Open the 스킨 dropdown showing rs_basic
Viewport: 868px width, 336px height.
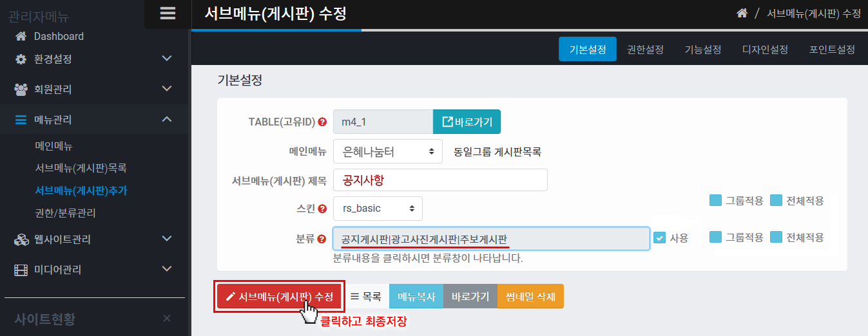pos(378,209)
